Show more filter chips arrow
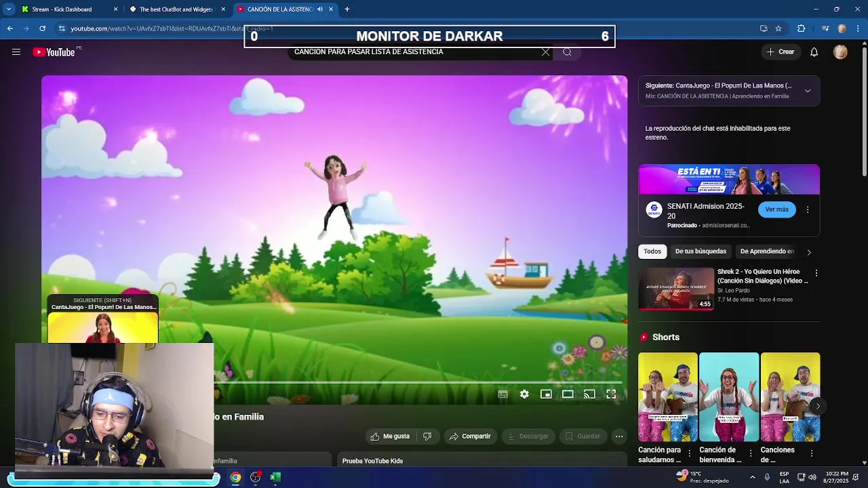This screenshot has height=488, width=868. (808, 251)
